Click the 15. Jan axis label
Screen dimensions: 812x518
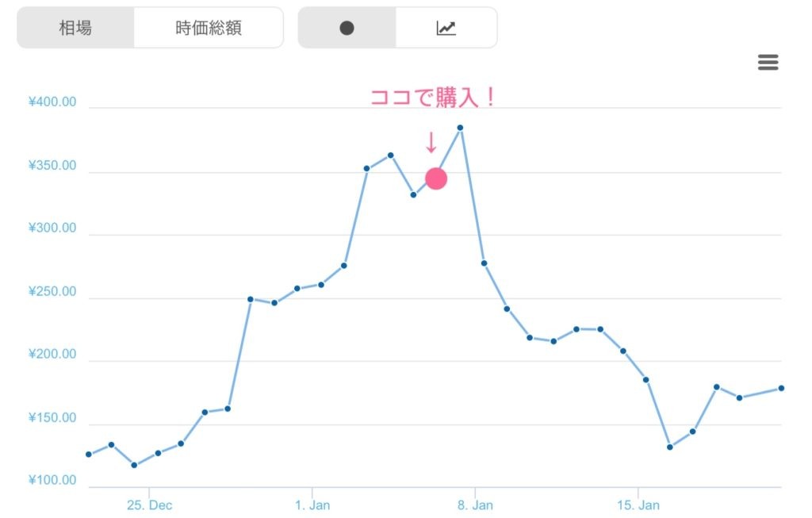click(x=638, y=505)
